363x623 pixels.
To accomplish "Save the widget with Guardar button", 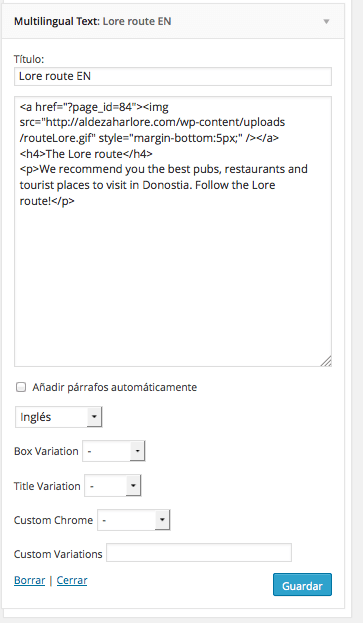I will 302,584.
